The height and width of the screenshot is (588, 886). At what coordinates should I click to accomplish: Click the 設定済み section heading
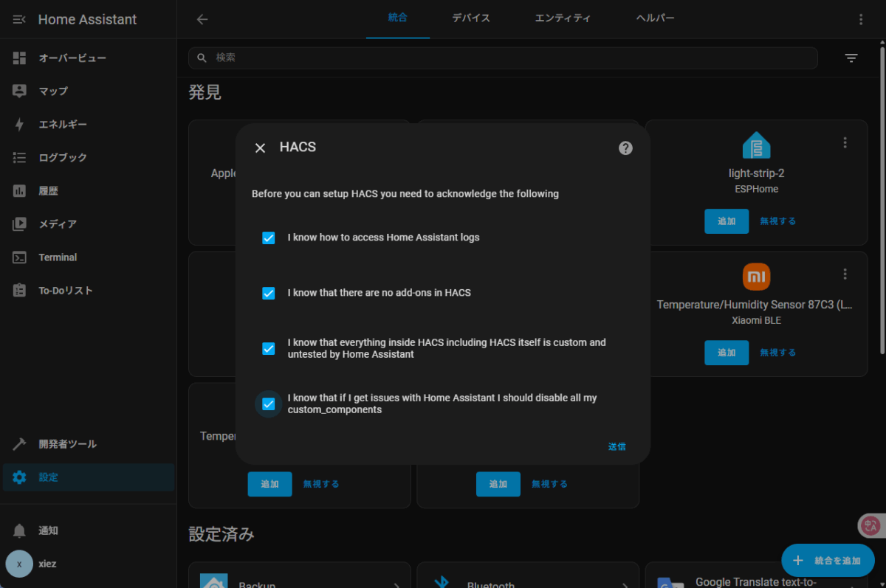[221, 534]
